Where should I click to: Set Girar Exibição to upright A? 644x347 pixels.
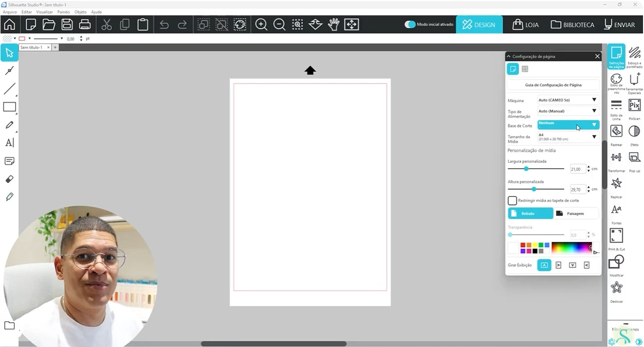(544, 265)
